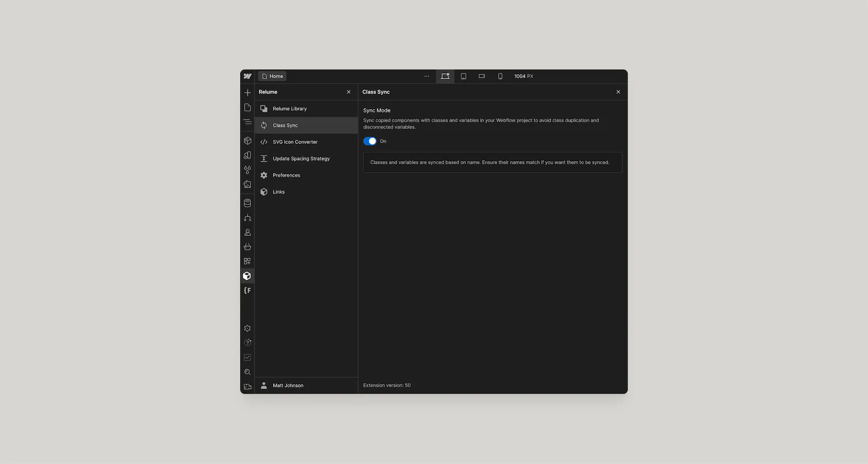868x464 pixels.
Task: Click the Sync Mode heading
Action: [377, 110]
